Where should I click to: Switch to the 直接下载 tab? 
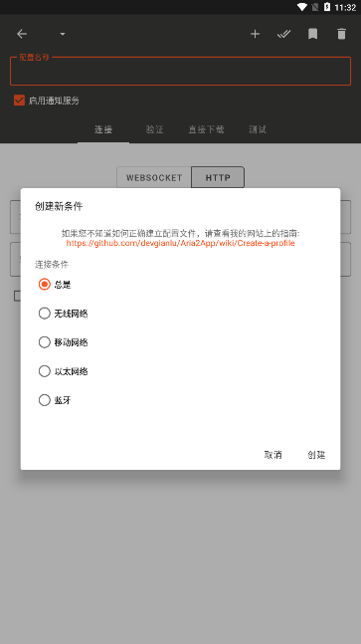206,129
